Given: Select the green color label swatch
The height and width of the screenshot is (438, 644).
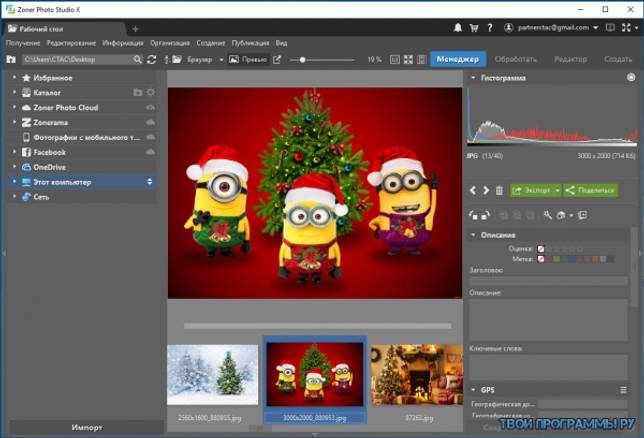Looking at the screenshot, I should tap(557, 259).
